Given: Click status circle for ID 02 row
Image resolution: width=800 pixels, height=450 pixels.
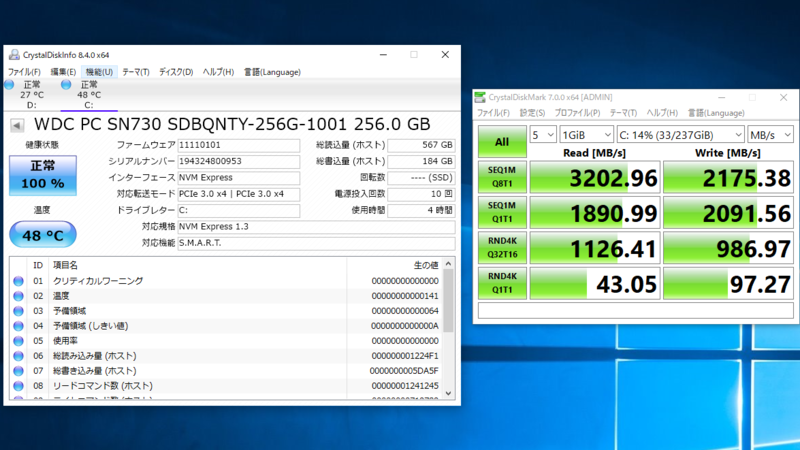Looking at the screenshot, I should click(x=18, y=296).
